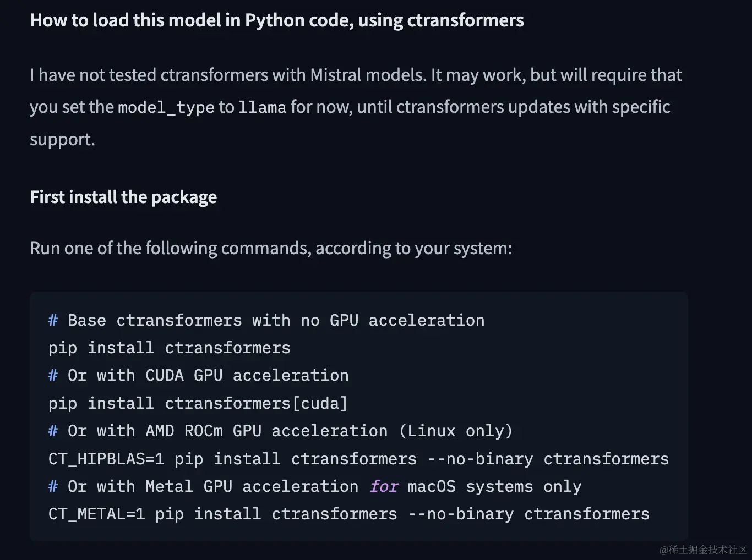This screenshot has height=560, width=752.
Task: Click the 'First install the package' heading
Action: 123,197
